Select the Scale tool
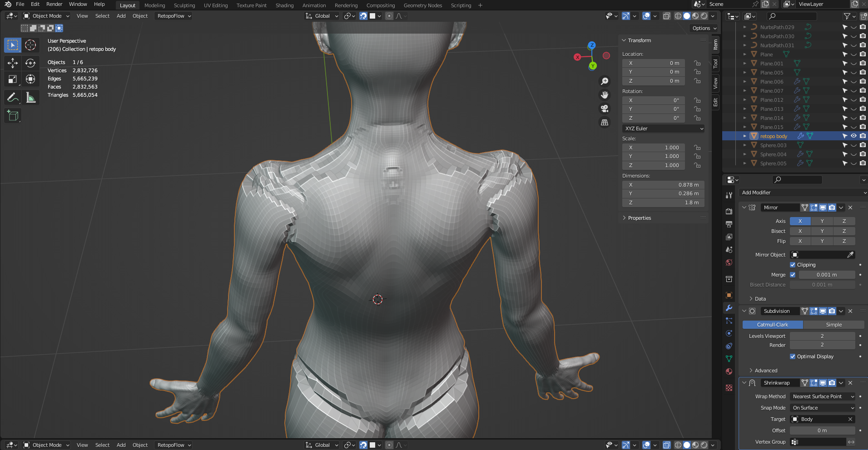 point(13,79)
